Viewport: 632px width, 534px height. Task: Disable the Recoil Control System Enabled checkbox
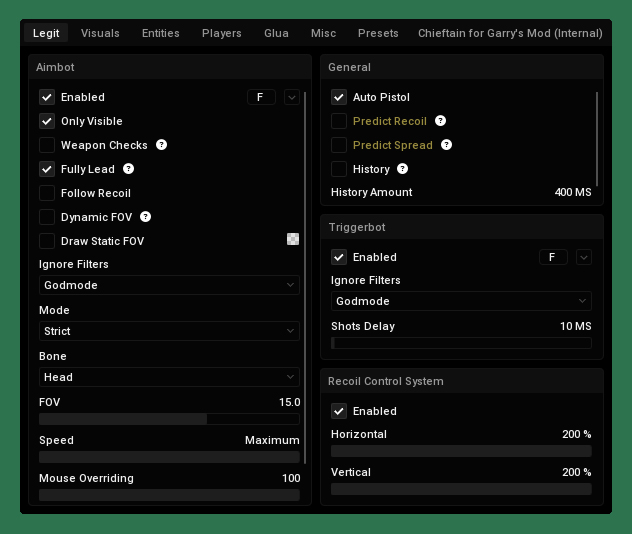click(x=339, y=411)
